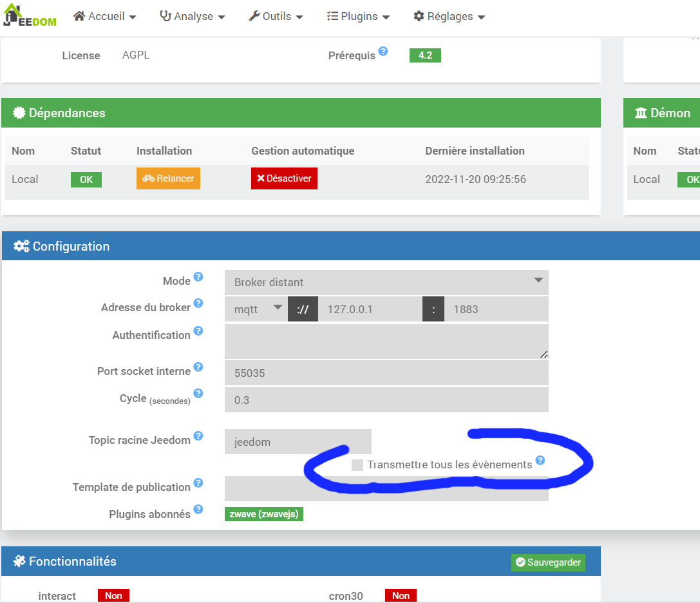Open the Plugins menu
Image resolution: width=700 pixels, height=603 pixels.
(x=358, y=16)
